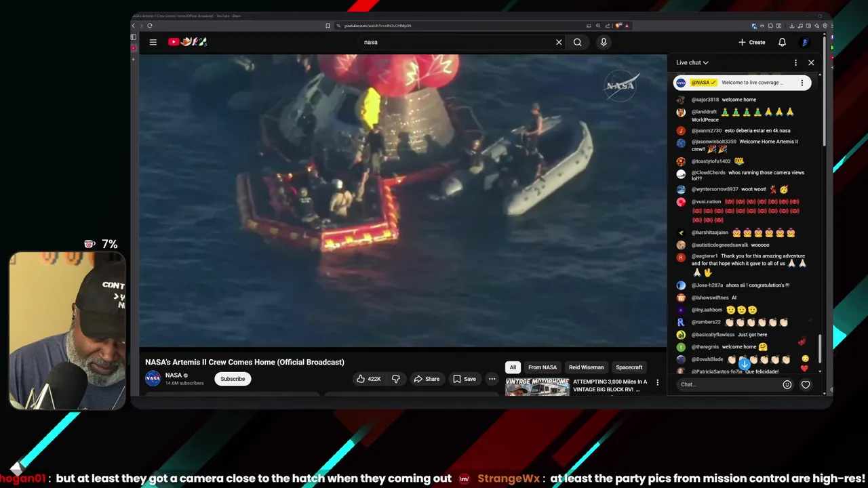Click the live video player
This screenshot has height=488, width=868.
(403, 201)
